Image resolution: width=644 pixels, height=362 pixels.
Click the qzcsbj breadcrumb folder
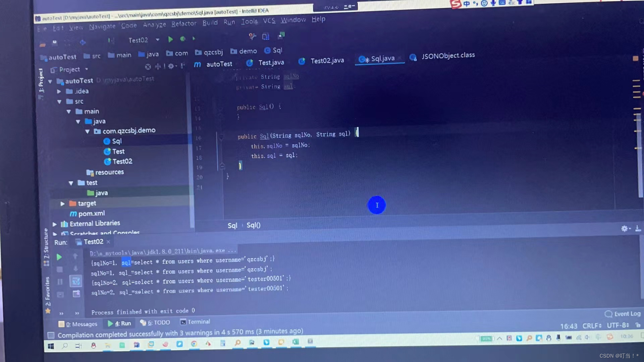click(209, 52)
